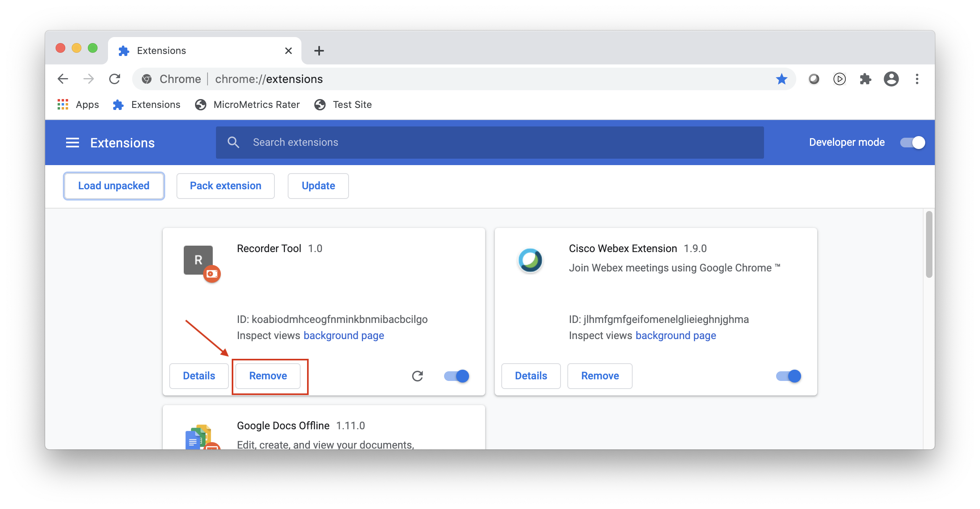The width and height of the screenshot is (980, 509).
Task: Toggle Developer mode switch
Action: (912, 143)
